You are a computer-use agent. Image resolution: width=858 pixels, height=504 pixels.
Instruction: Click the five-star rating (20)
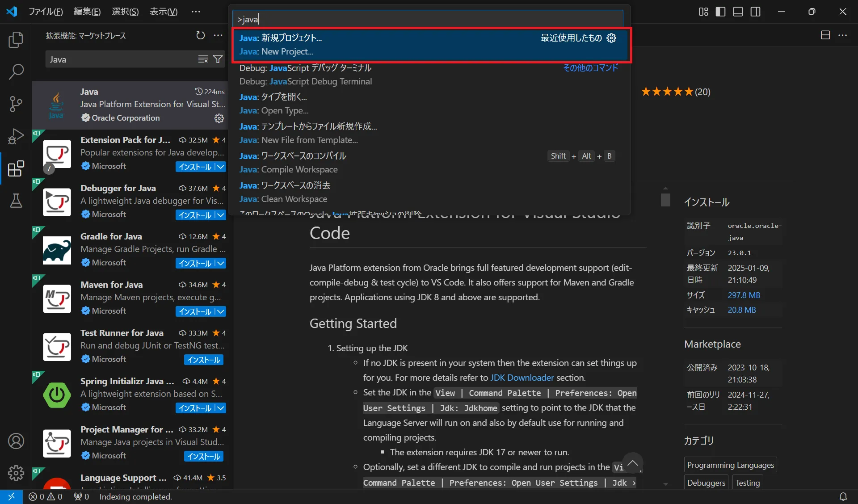675,92
